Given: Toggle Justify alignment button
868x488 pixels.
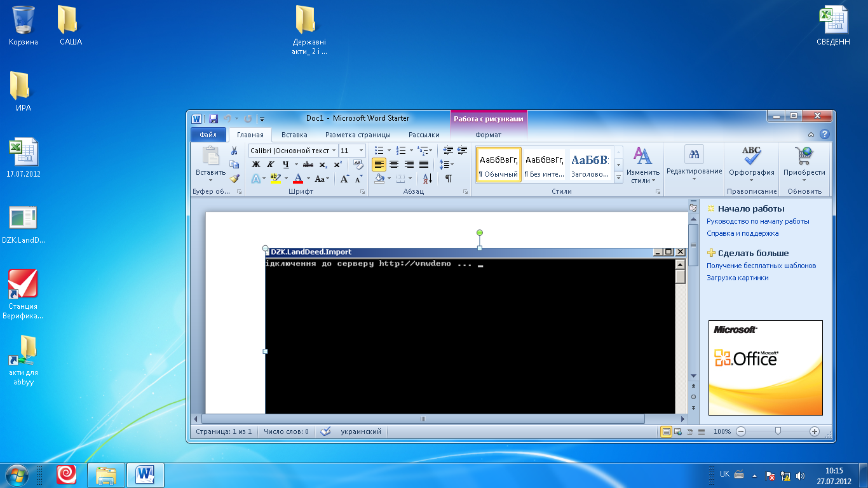Looking at the screenshot, I should coord(424,165).
